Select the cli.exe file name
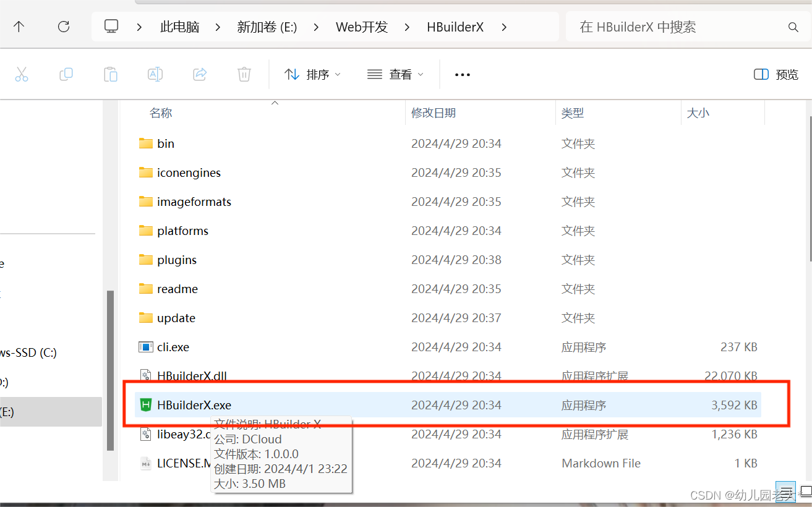Image resolution: width=812 pixels, height=507 pixels. [173, 347]
